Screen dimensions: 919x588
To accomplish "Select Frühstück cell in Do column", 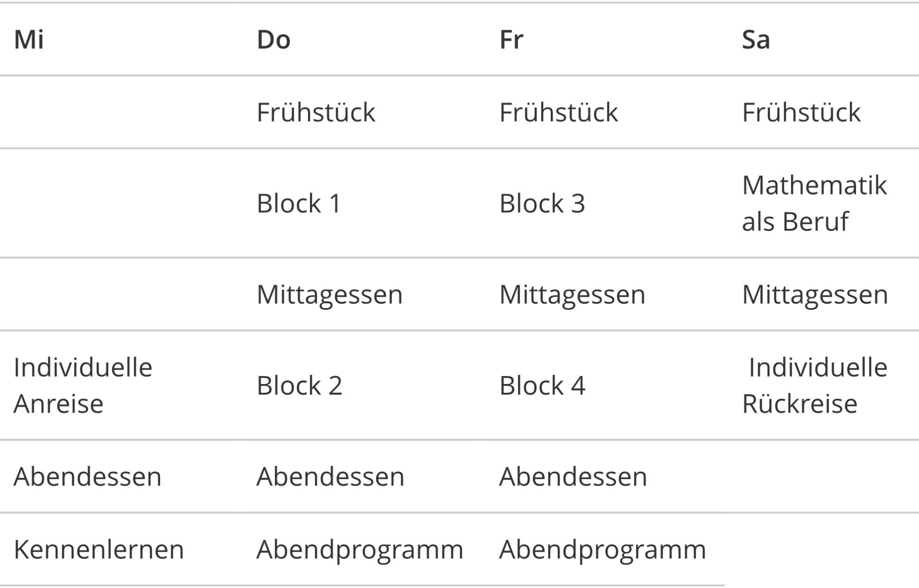I will (x=316, y=112).
